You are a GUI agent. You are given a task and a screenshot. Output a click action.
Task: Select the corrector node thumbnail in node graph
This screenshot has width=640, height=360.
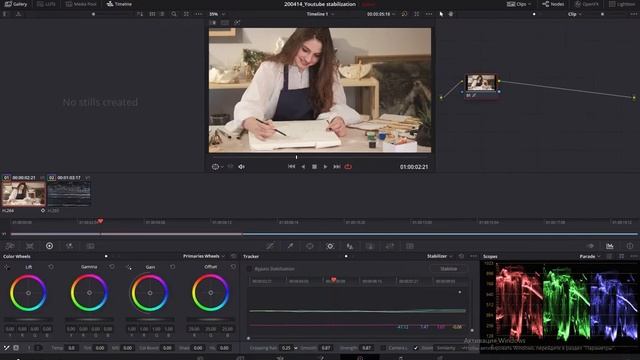pos(481,83)
